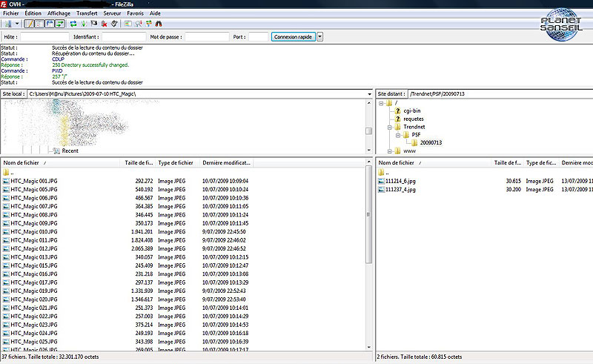Click the HTC_Magic 012.JPG file icon

(6, 248)
